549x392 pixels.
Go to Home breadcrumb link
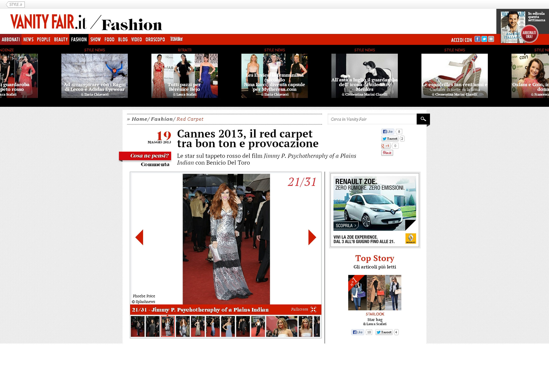(139, 119)
